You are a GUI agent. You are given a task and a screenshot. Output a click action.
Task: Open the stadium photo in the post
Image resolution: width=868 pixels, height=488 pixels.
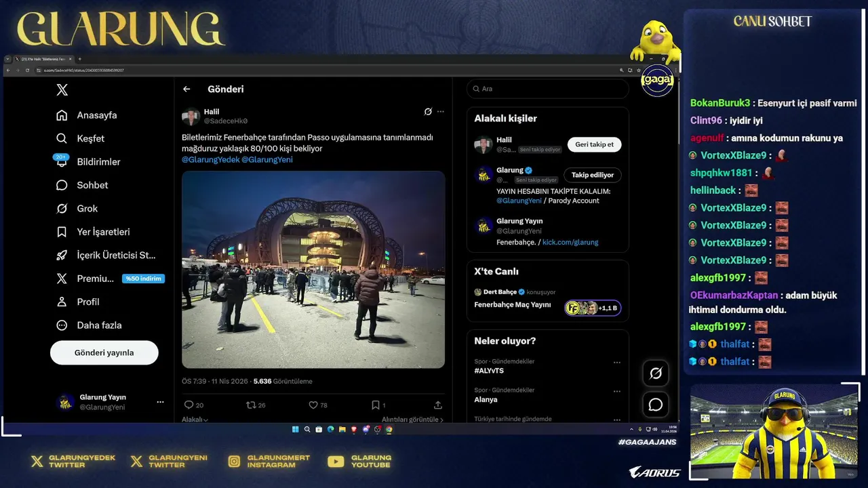tap(313, 270)
